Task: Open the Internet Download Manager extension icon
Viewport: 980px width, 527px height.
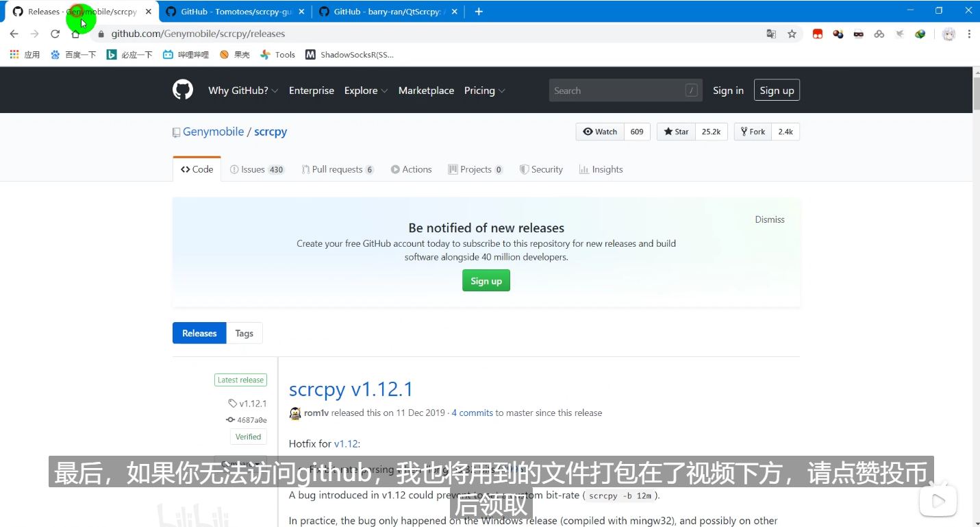Action: pos(920,33)
